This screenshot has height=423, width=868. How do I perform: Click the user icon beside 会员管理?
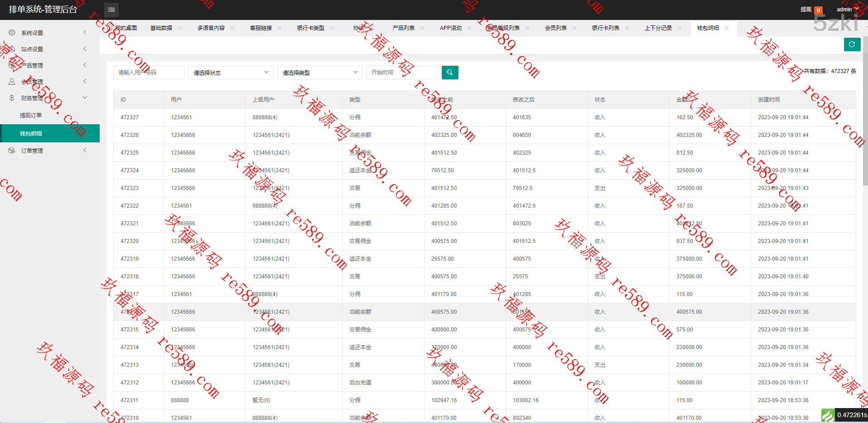pos(12,82)
